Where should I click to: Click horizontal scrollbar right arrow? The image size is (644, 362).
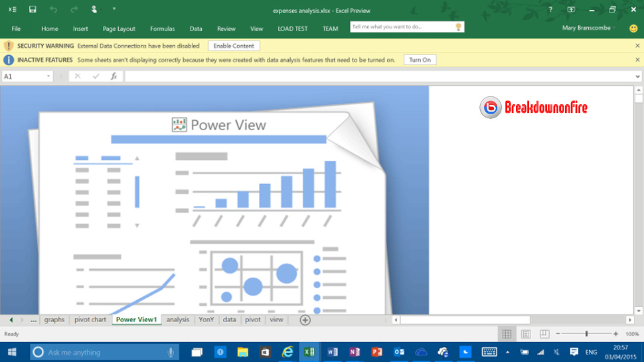tap(629, 319)
